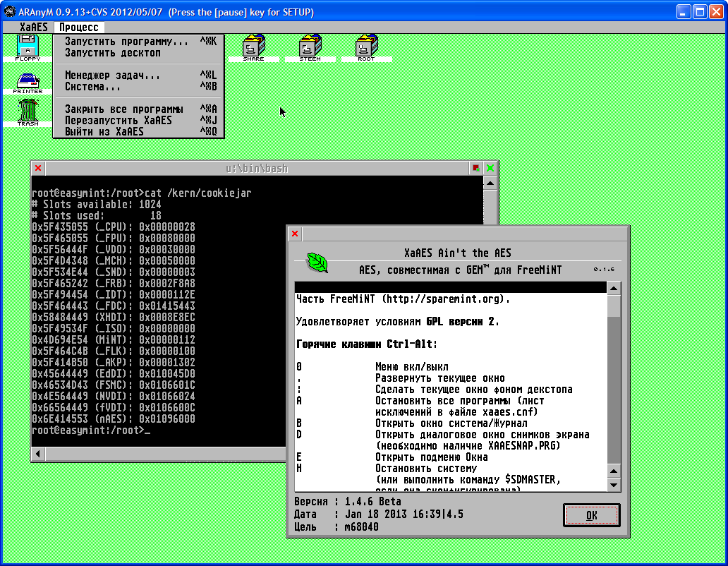Viewport: 728px width, 566px height.
Task: Click the '# Slots available: 1024' line
Action: coord(97,204)
